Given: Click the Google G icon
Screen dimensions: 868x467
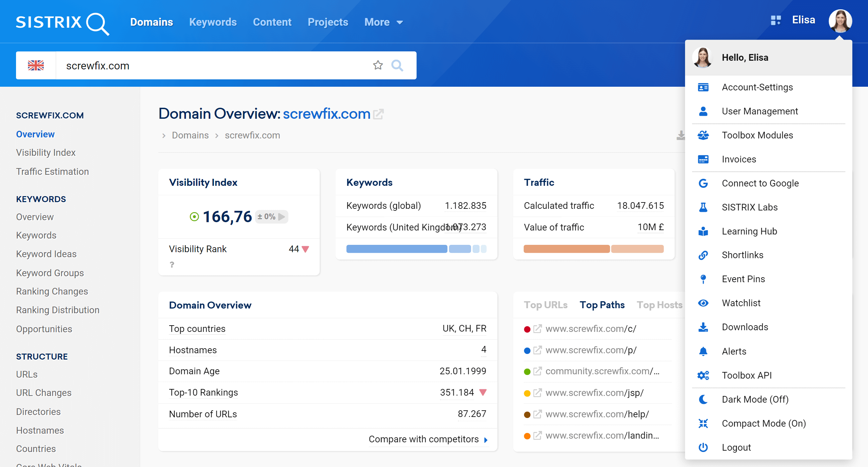Looking at the screenshot, I should (x=703, y=183).
